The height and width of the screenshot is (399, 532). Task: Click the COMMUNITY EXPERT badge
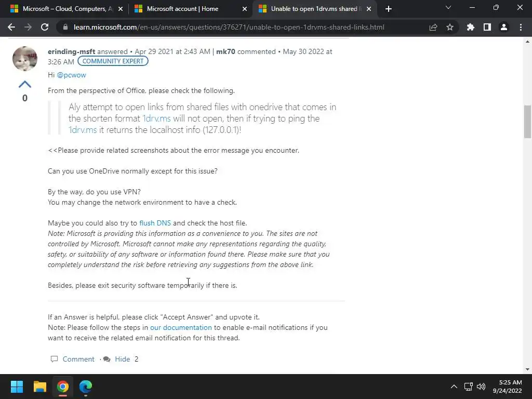113,61
